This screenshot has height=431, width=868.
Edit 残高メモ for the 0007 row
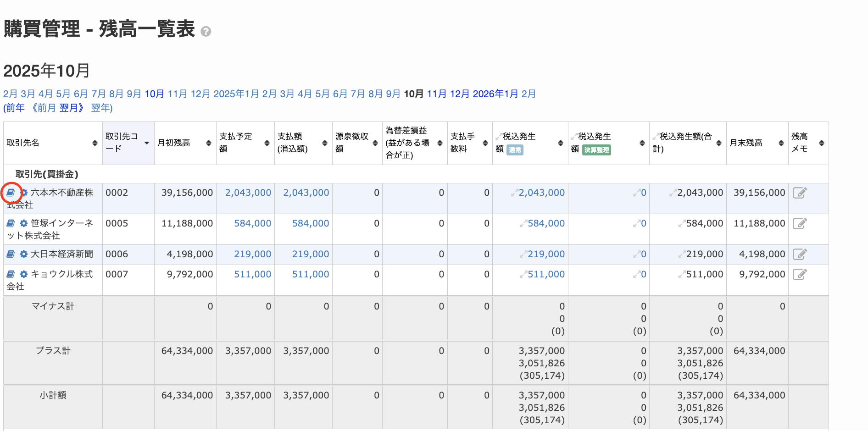click(800, 274)
